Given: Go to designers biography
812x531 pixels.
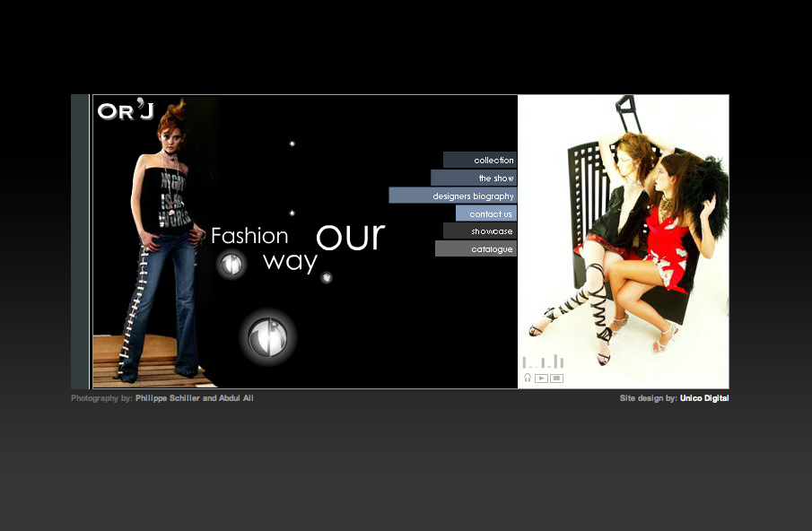Looking at the screenshot, I should pos(453,196).
